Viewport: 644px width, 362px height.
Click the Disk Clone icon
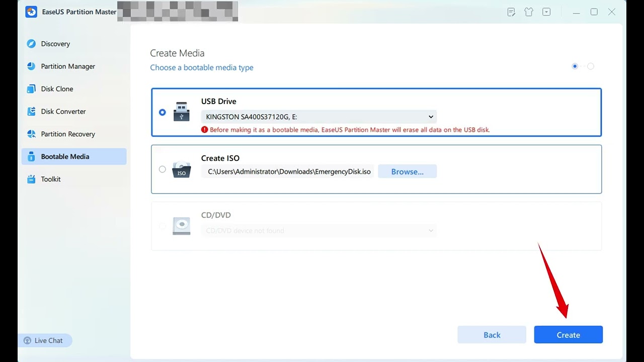click(x=31, y=89)
